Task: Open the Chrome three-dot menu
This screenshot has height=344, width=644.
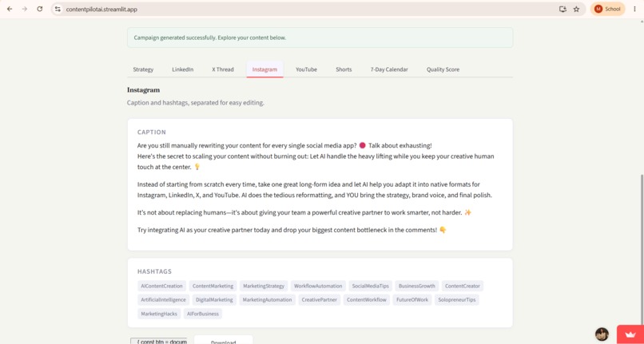Action: (x=634, y=9)
